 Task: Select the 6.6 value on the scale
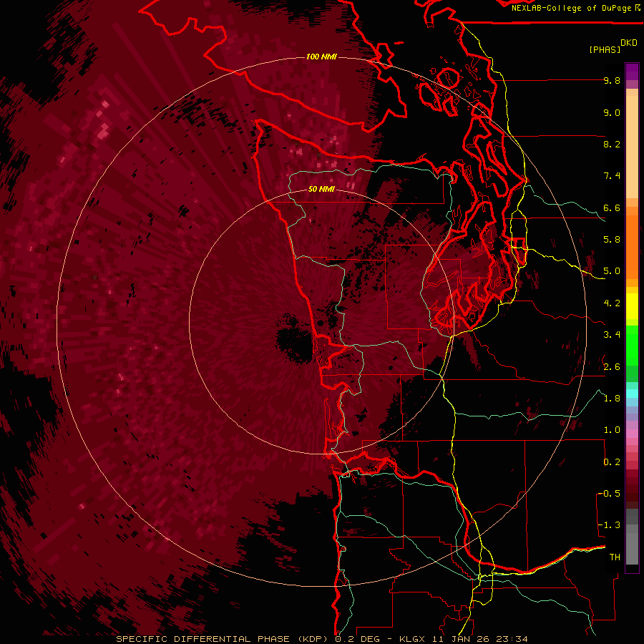(x=612, y=208)
